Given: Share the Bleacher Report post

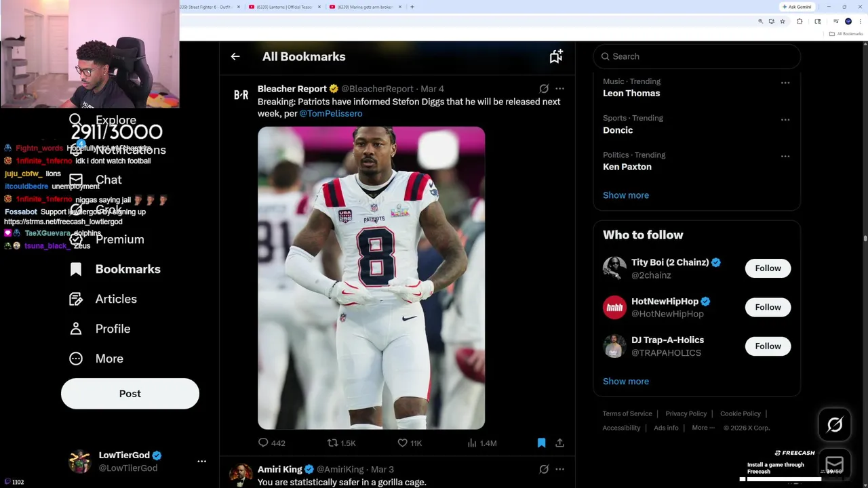Looking at the screenshot, I should [559, 443].
